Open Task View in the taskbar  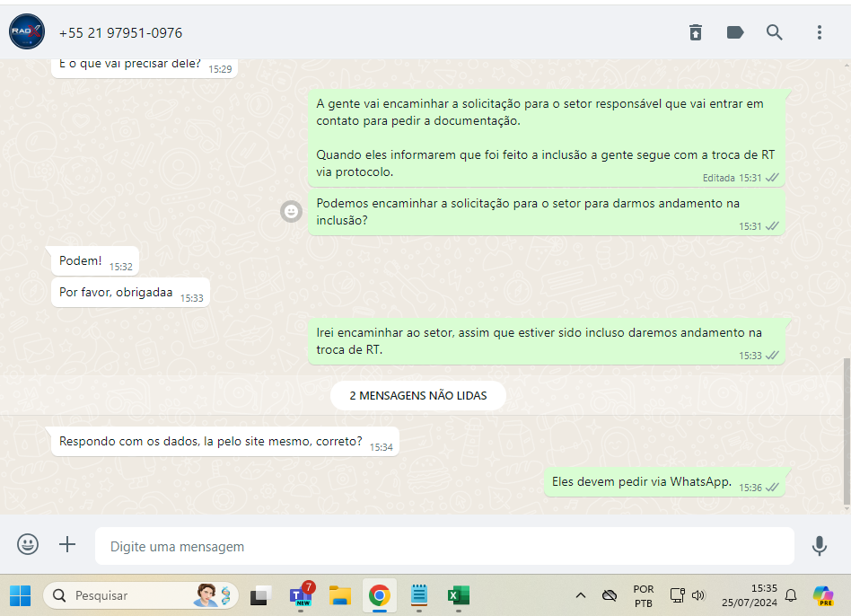click(260, 595)
